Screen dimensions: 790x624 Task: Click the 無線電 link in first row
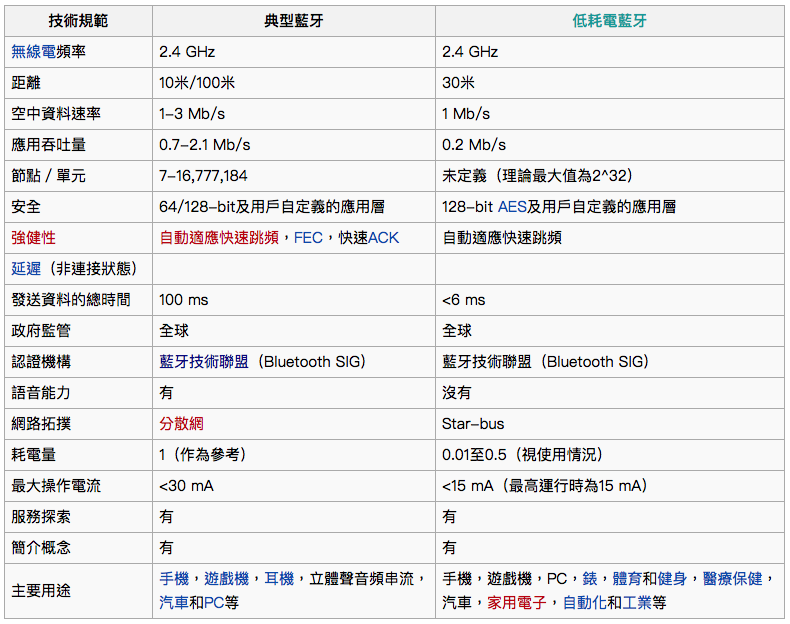click(x=34, y=51)
